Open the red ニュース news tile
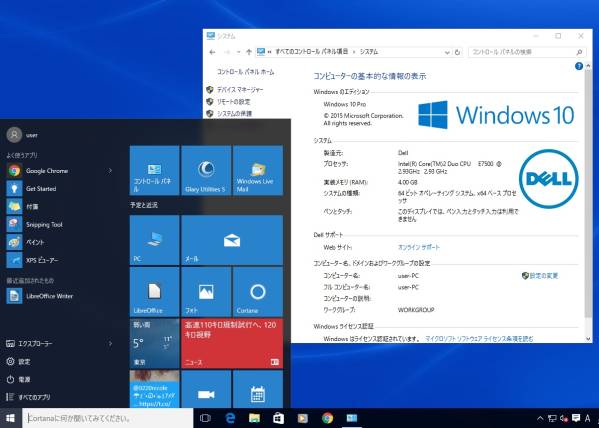 pos(232,344)
